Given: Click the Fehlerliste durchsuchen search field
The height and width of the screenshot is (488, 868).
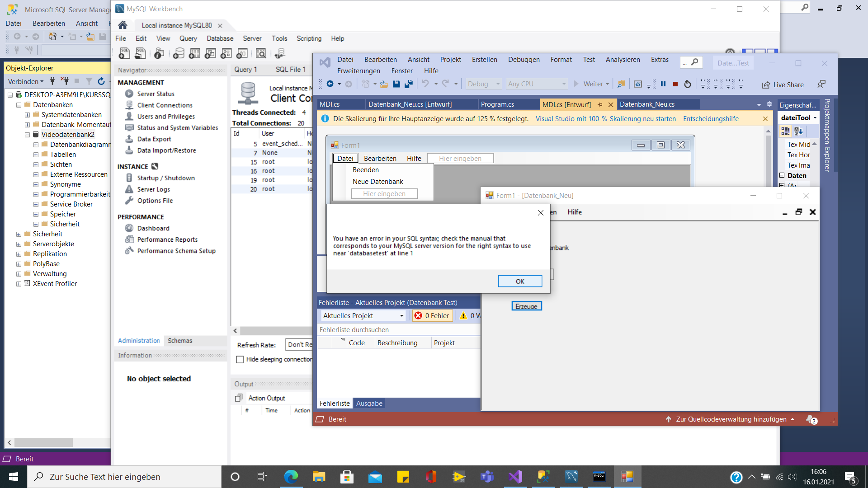Looking at the screenshot, I should (398, 330).
